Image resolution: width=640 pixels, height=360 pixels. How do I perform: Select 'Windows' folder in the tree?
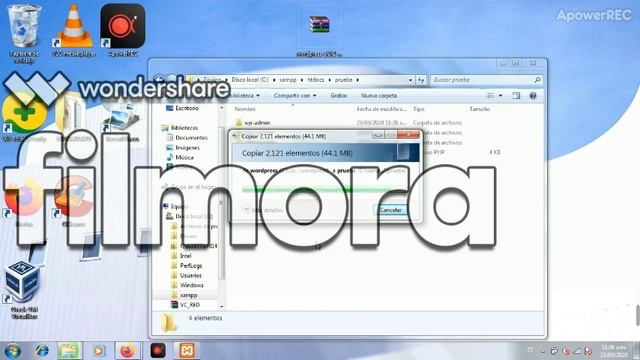187,285
